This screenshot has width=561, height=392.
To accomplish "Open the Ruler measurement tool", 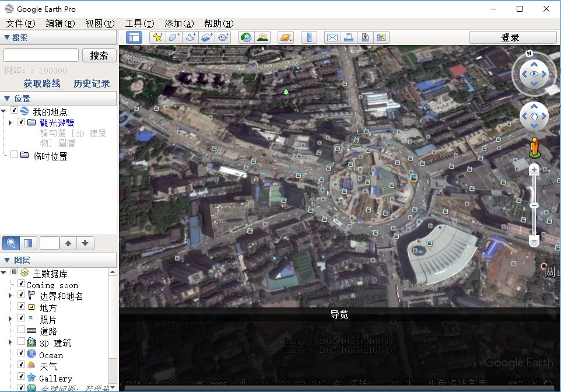I will [309, 37].
